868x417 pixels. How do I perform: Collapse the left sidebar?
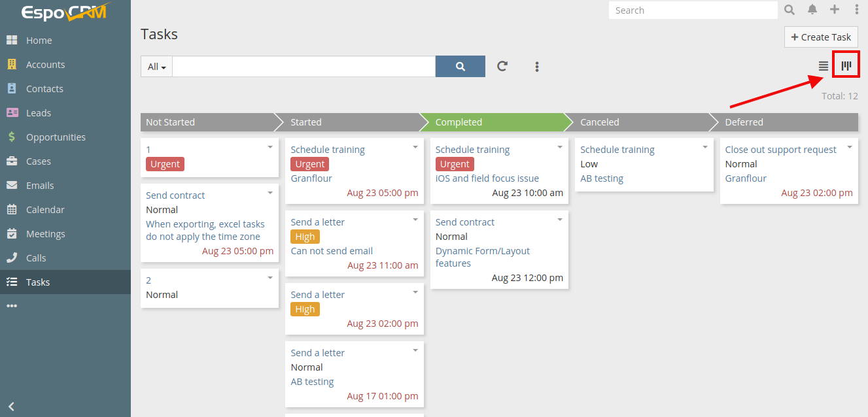click(x=11, y=406)
